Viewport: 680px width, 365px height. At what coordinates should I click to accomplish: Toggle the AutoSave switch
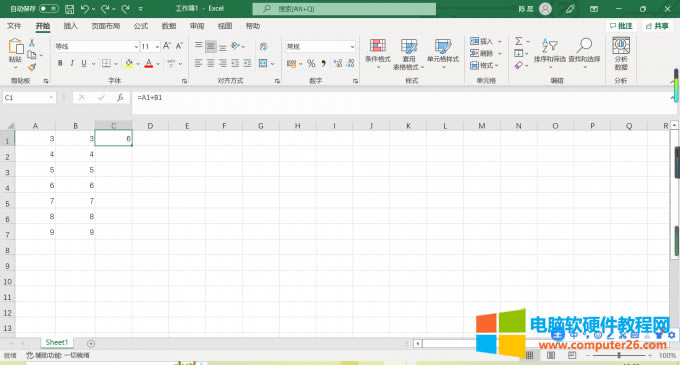click(49, 9)
